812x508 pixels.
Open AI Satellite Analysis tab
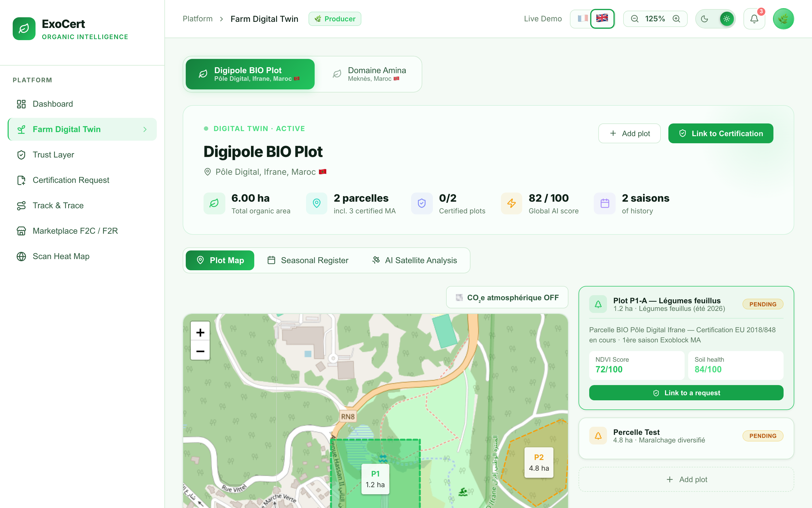[x=415, y=260]
